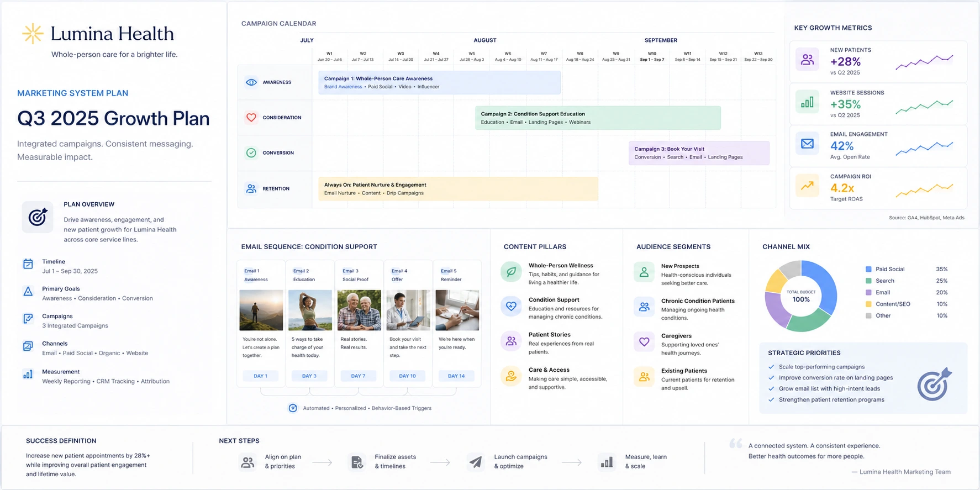The height and width of the screenshot is (490, 980).
Task: Click the Launch campaigns paper plane icon
Action: coord(476,462)
